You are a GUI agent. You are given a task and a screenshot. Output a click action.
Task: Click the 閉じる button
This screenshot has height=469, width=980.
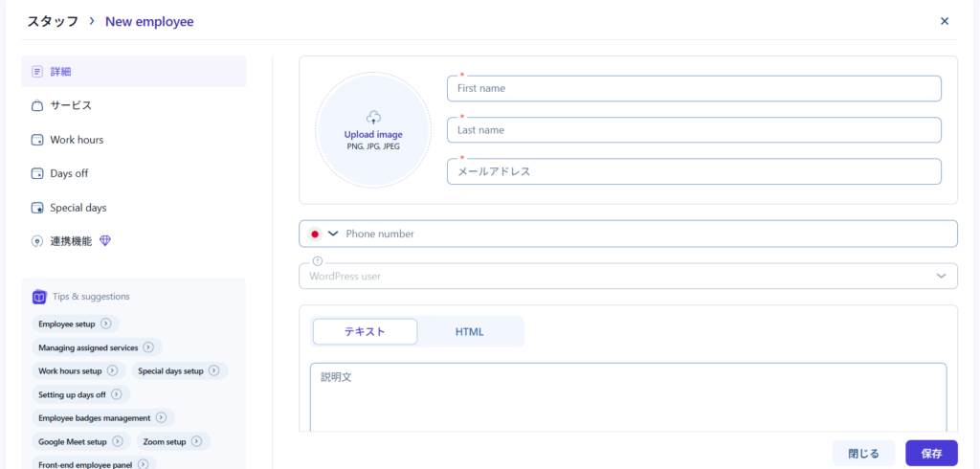[863, 453]
